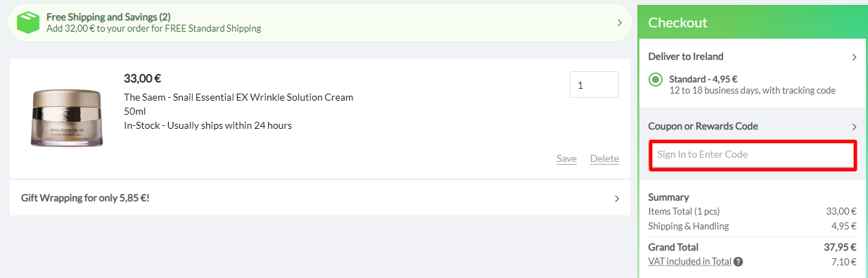The image size is (868, 278).
Task: Open Deliver to Ireland chevron
Action: 854,57
